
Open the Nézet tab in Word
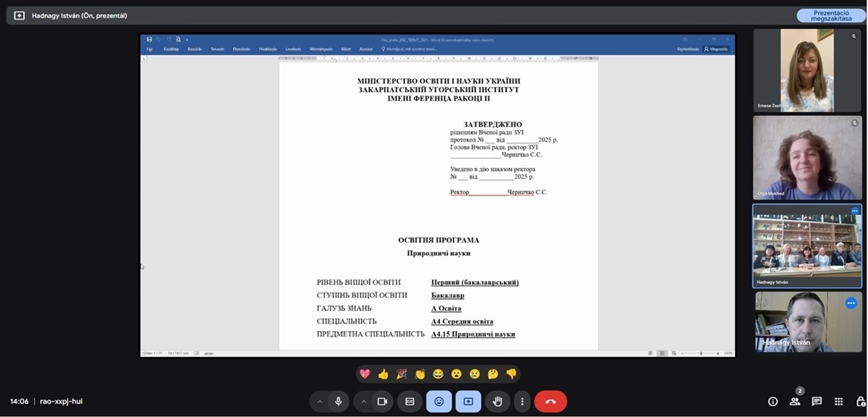point(346,49)
